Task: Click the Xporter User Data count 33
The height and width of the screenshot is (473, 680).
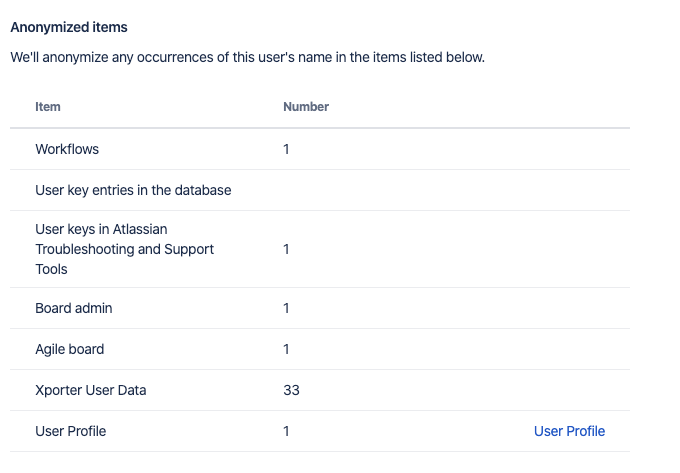Action: tap(291, 390)
